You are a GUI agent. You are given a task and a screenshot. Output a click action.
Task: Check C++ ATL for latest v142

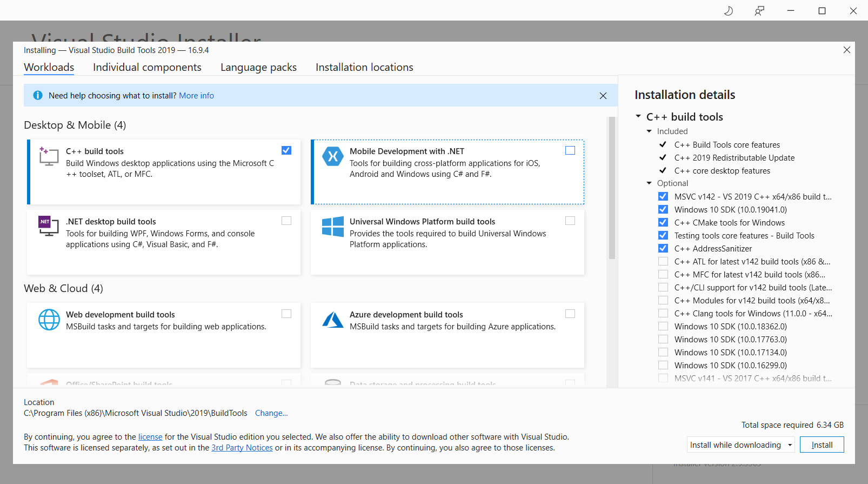[663, 261]
